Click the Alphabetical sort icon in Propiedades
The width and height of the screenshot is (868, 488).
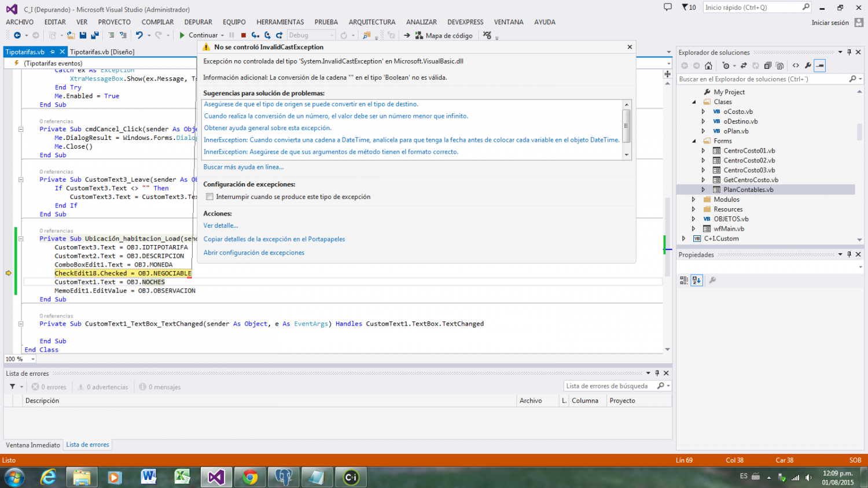697,280
